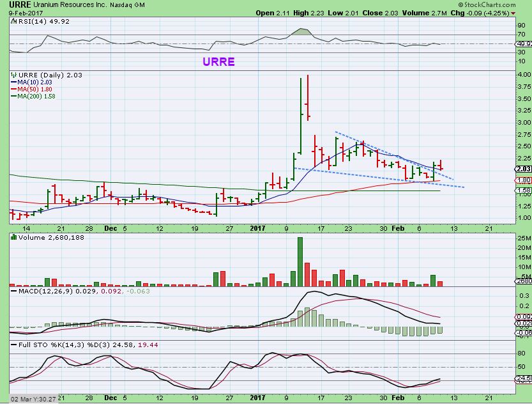
Task: Click the '2017' label on price chart axis
Action: click(x=257, y=228)
